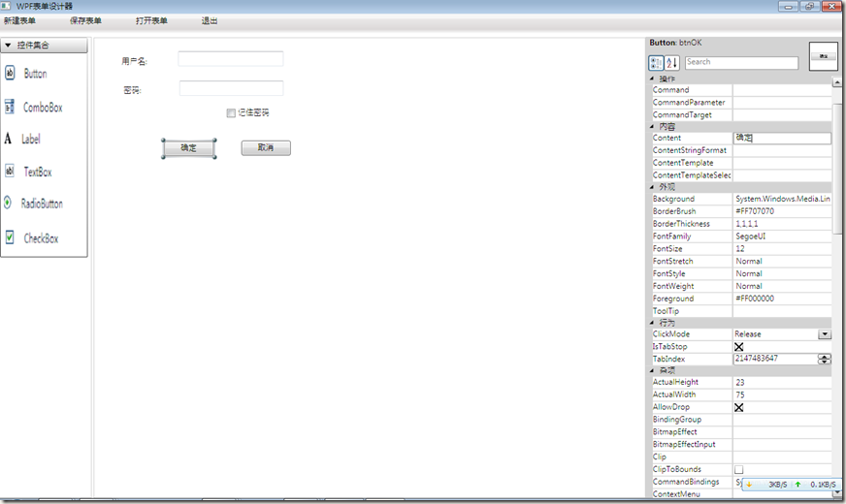
Task: Select the CheckBox control icon in toolbox
Action: 10,237
